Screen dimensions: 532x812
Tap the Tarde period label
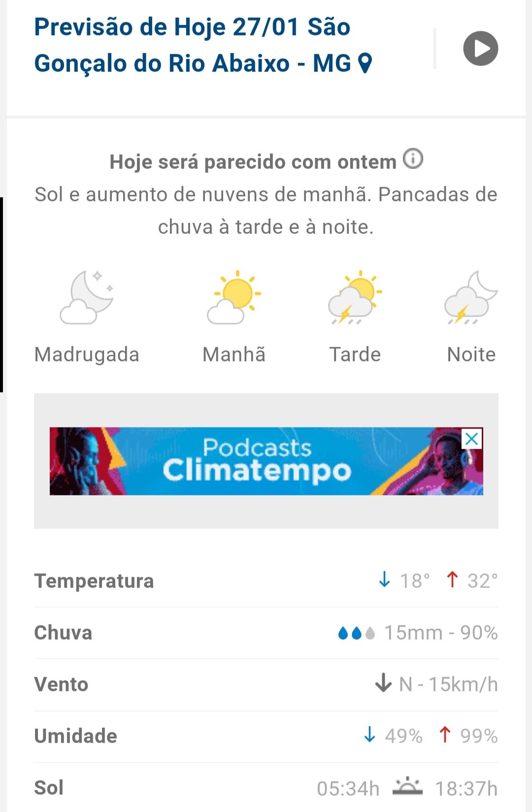point(355,355)
